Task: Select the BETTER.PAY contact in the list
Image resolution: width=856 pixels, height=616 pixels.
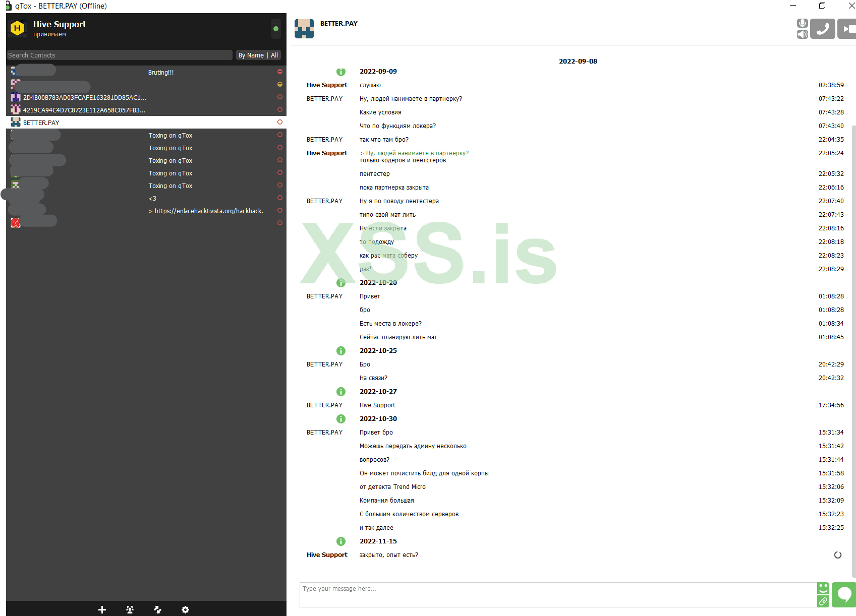Action: click(146, 122)
